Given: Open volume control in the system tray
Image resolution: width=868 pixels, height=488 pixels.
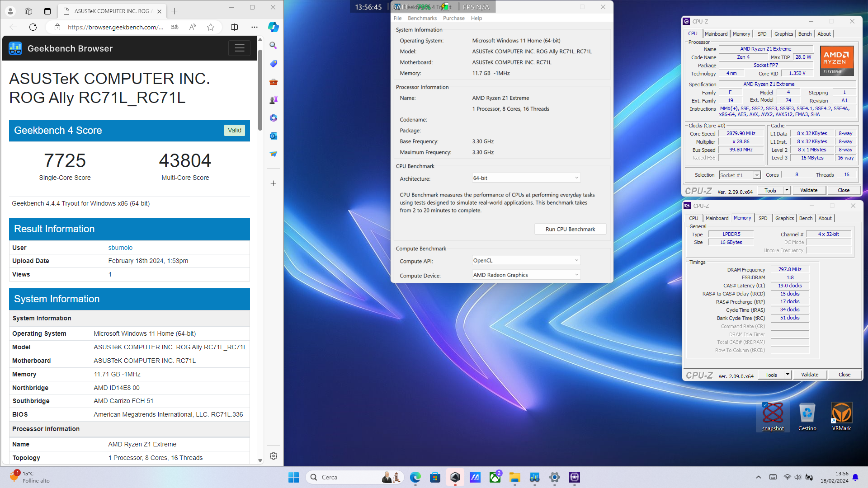Looking at the screenshot, I should (x=797, y=477).
